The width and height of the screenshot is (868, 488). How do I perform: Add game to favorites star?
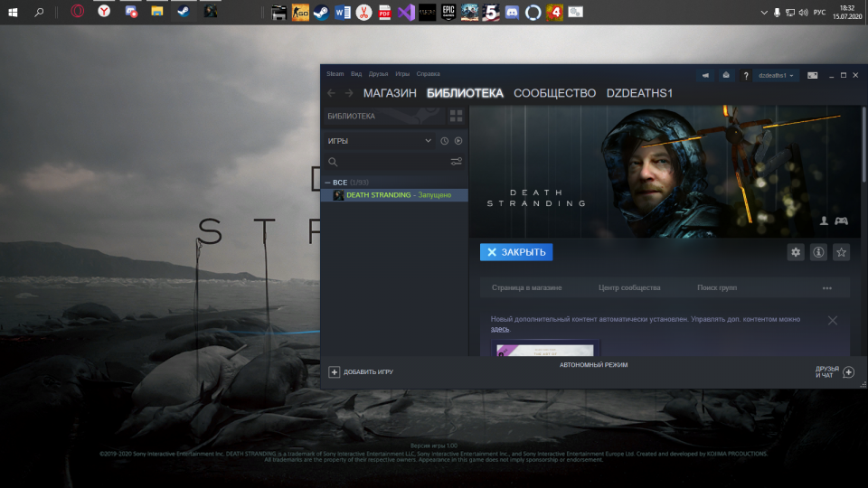click(x=841, y=252)
